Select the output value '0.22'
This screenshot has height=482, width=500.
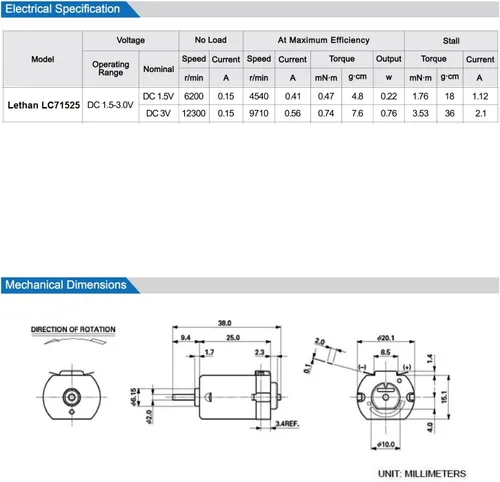click(x=389, y=96)
